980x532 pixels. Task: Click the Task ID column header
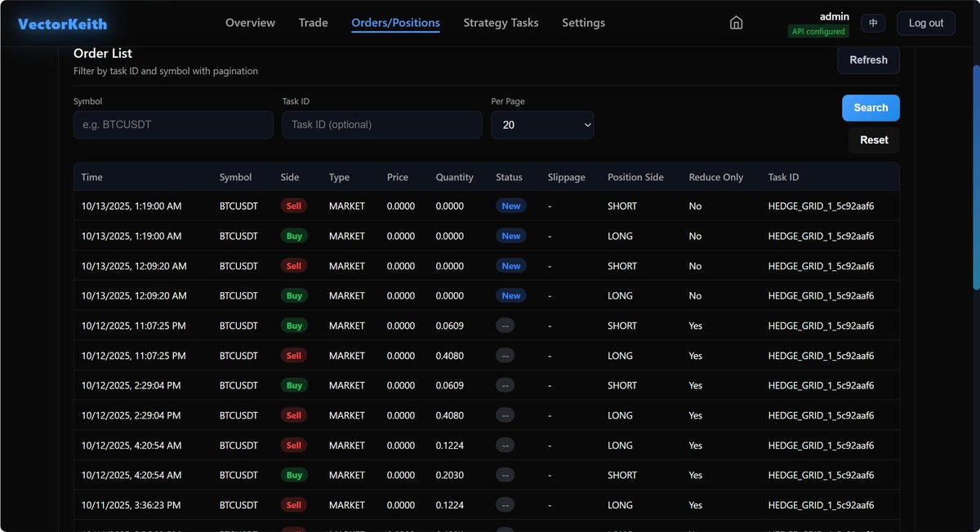[x=784, y=177]
